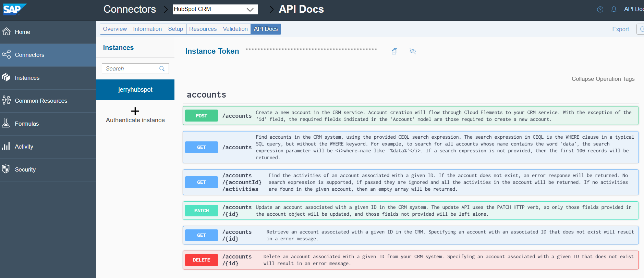Click Collapse Operation Tags

(x=603, y=79)
